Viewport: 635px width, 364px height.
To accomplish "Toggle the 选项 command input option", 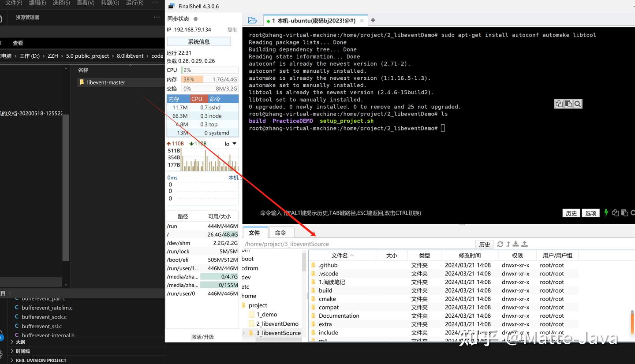I will tap(590, 213).
